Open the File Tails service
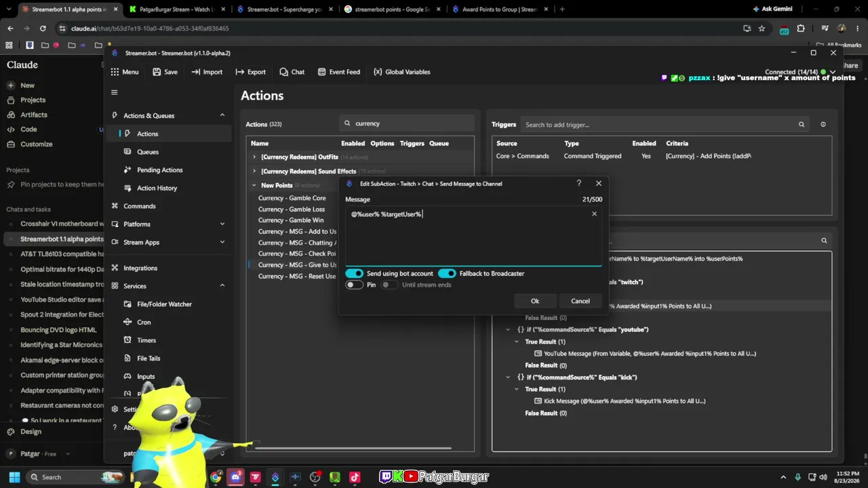 [149, 358]
